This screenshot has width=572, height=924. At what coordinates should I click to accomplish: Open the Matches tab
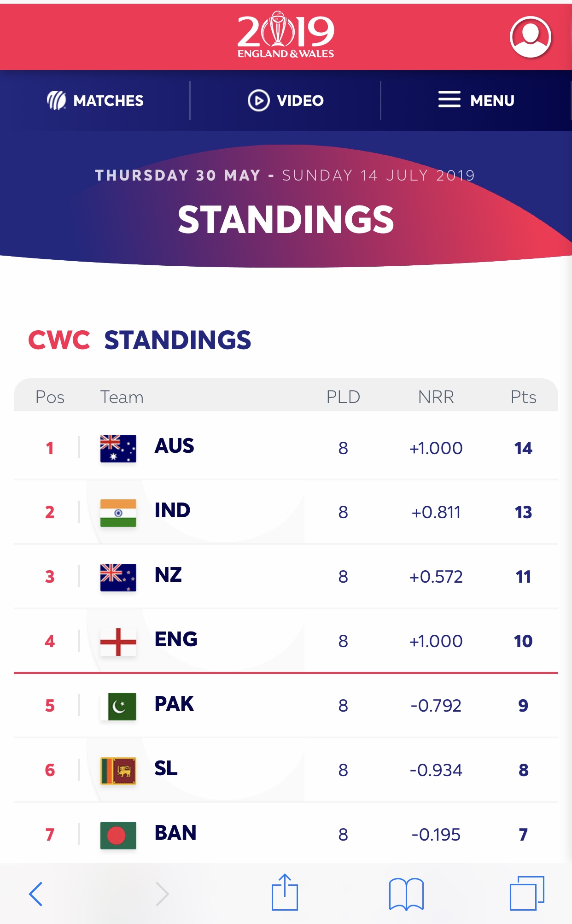(x=95, y=100)
